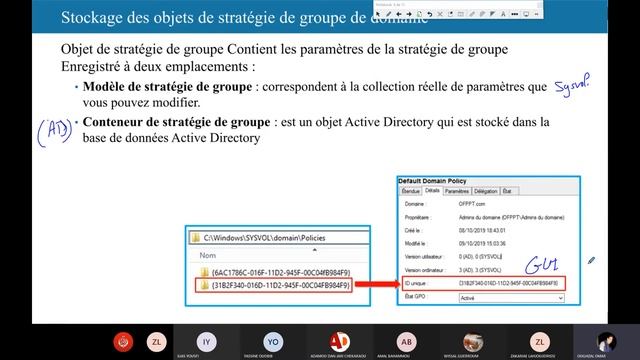Click the text tool letter A icon
Viewport: 640px width, 360px height.
pos(503,14)
